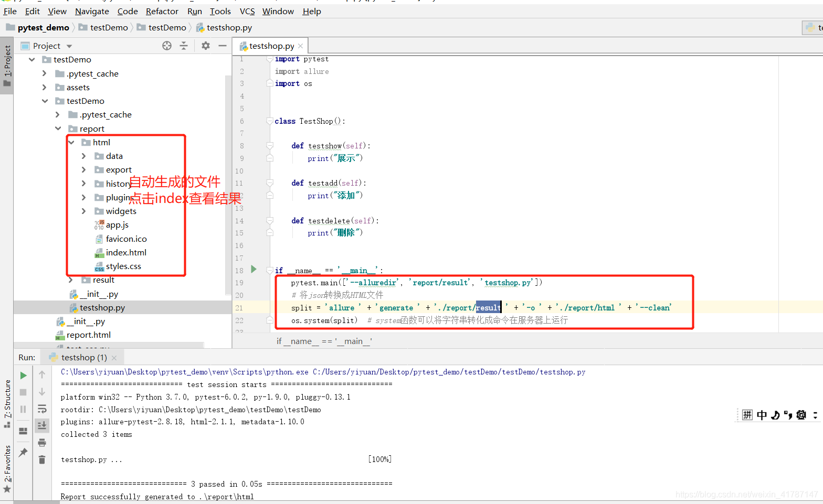Toggle IME punctuation mode icon
Image resolution: width=823 pixels, height=504 pixels.
point(788,415)
